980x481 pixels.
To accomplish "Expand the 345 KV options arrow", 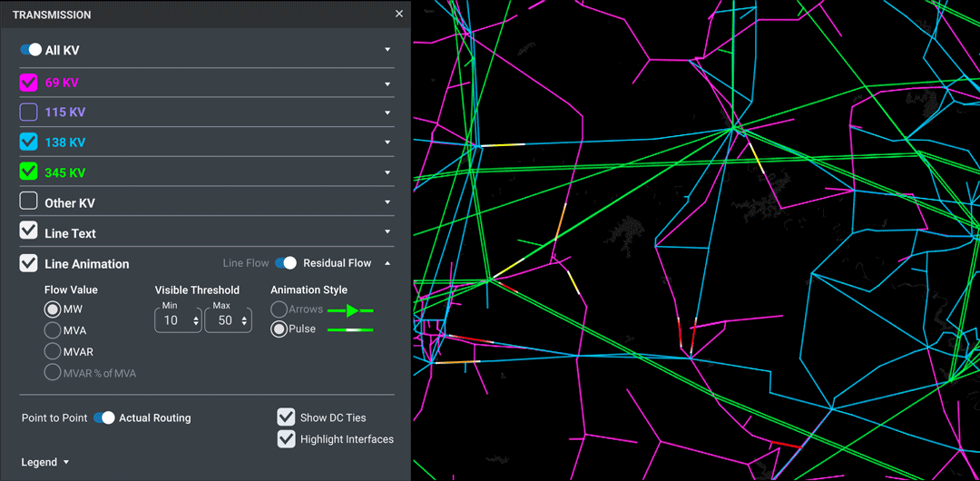I will pyautogui.click(x=387, y=172).
